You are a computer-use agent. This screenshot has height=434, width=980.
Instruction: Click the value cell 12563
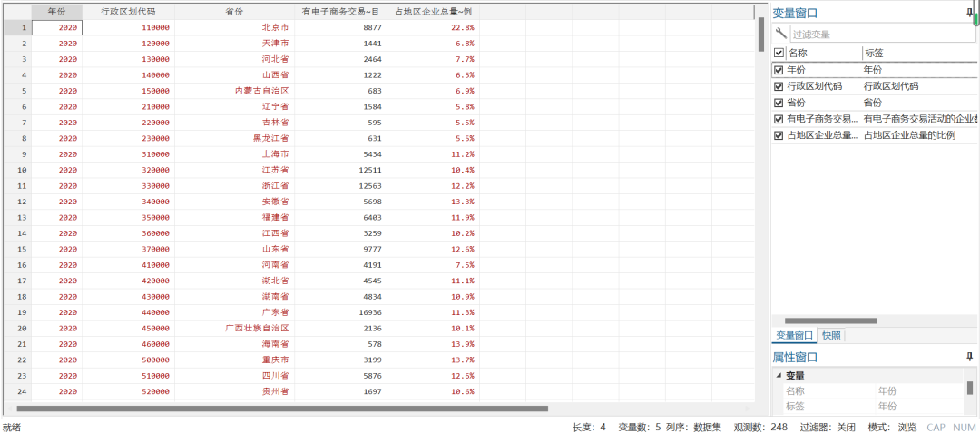click(x=340, y=186)
